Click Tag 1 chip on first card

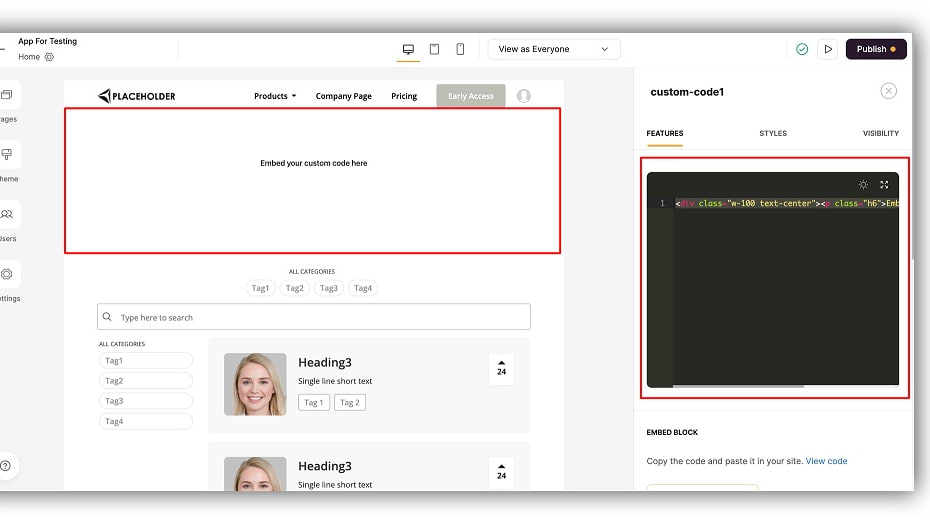[314, 402]
